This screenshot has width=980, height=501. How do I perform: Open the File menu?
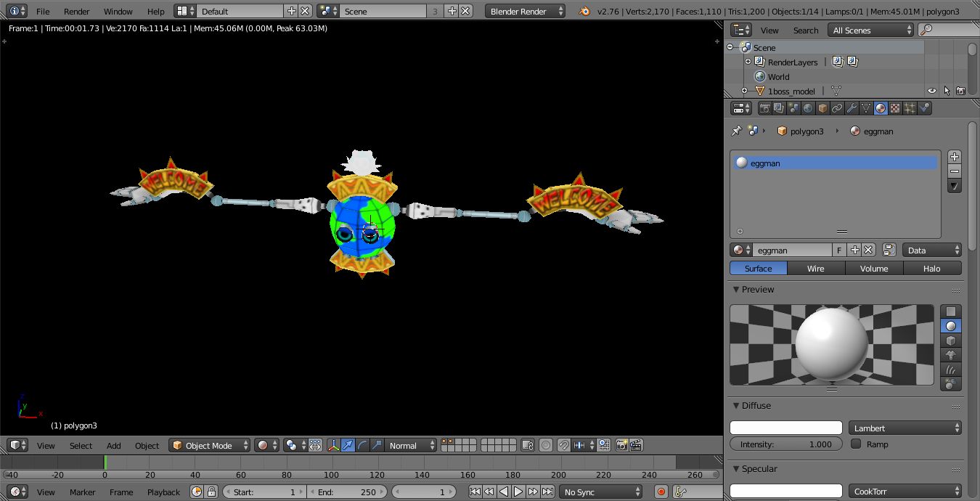click(x=43, y=11)
